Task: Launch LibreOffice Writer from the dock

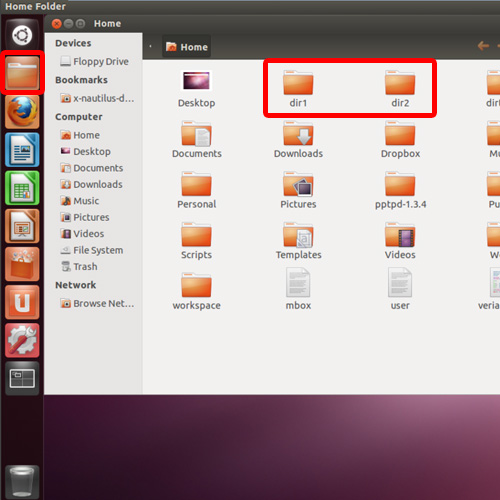Action: (22, 150)
